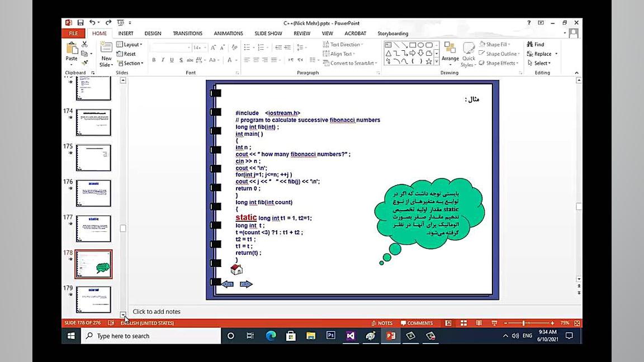Open Visual Studio from taskbar
This screenshot has height=362, width=644.
[x=351, y=336]
